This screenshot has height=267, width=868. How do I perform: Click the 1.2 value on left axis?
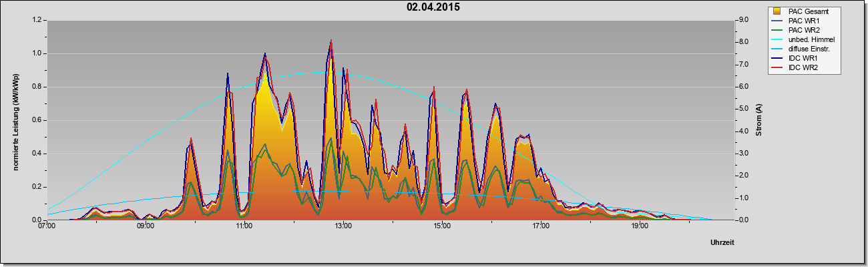tap(37, 20)
